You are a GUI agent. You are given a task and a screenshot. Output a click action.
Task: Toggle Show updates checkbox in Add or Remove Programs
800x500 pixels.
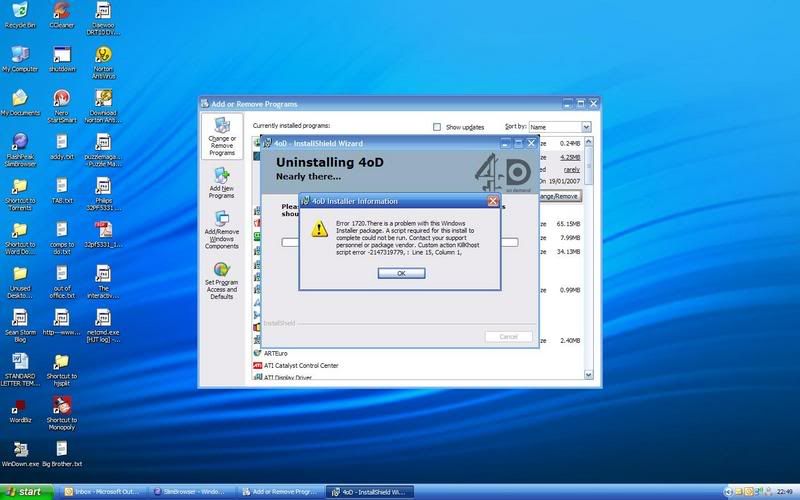tap(437, 127)
